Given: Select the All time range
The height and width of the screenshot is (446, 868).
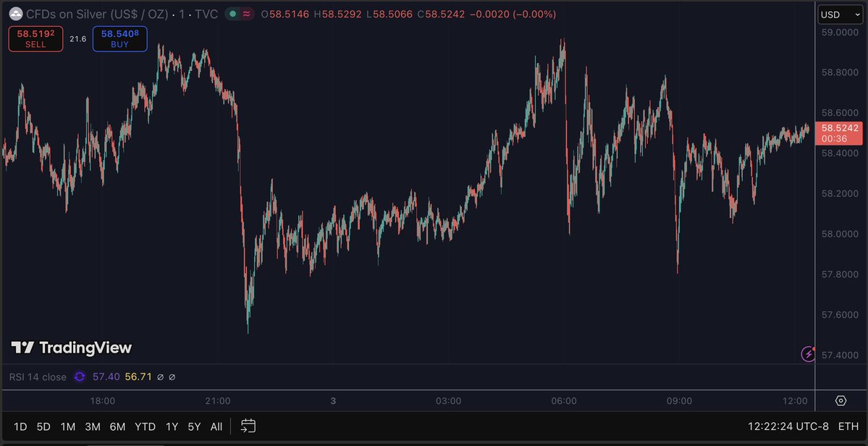Looking at the screenshot, I should (x=216, y=426).
